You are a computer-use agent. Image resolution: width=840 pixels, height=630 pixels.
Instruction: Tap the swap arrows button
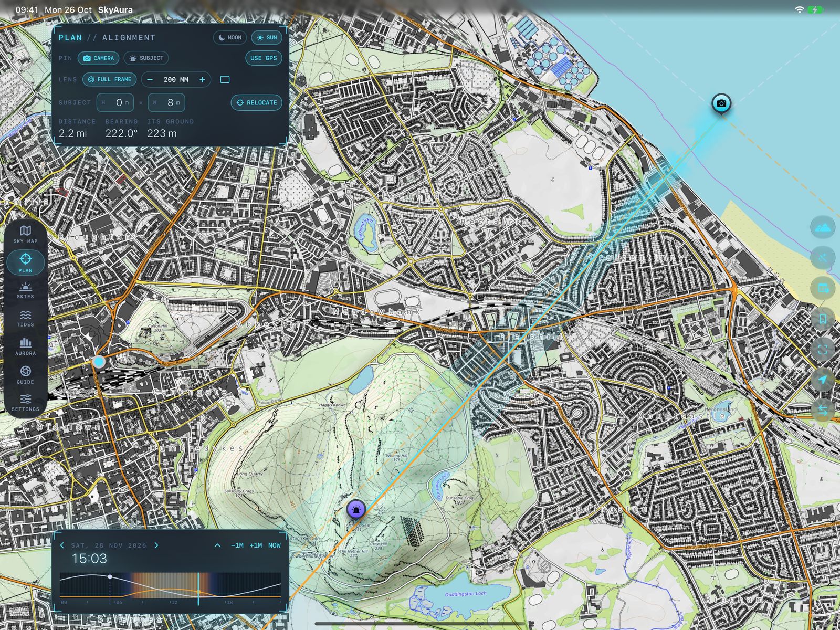click(x=823, y=409)
